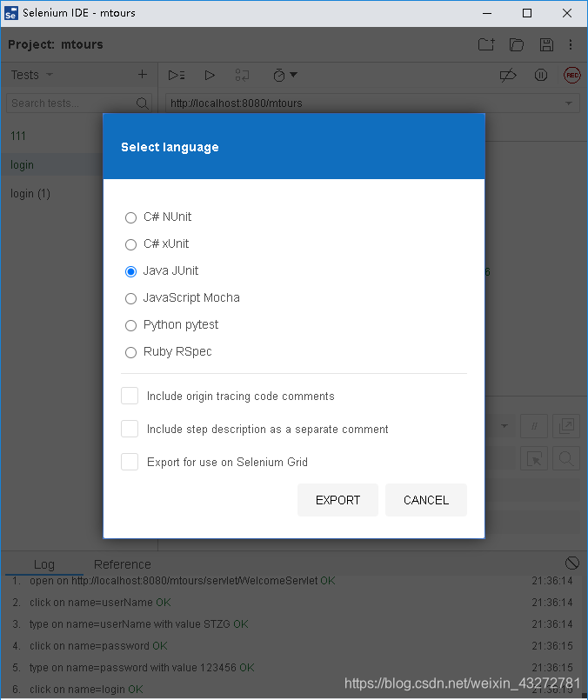The image size is (588, 700).
Task: Click the step over command icon
Action: tap(242, 75)
